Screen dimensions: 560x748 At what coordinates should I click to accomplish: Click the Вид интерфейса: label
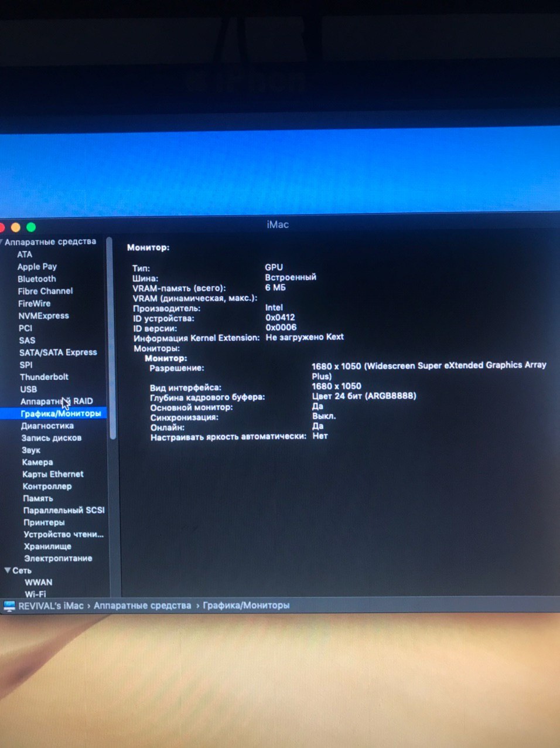(x=186, y=387)
